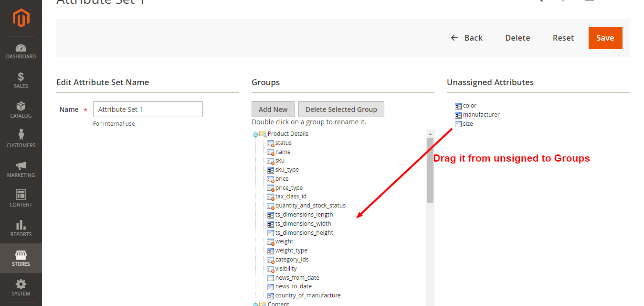Open the Customers person icon
Screen dimensions: 644x306
pyautogui.click(x=21, y=136)
